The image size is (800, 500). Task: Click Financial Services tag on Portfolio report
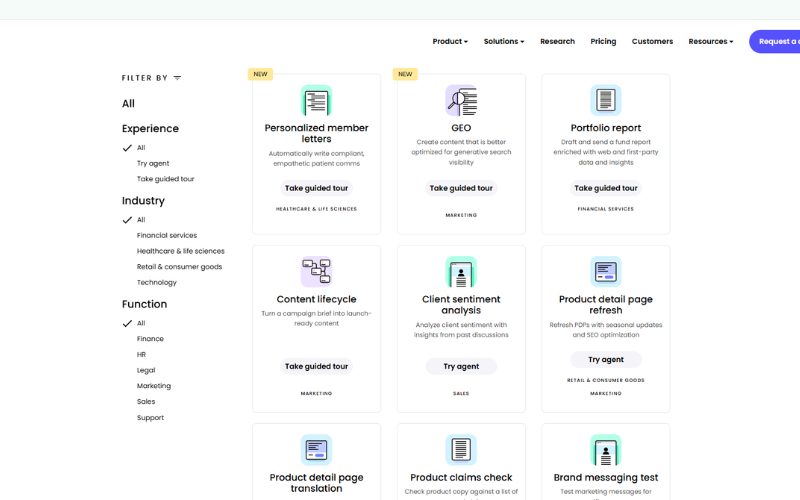(606, 209)
